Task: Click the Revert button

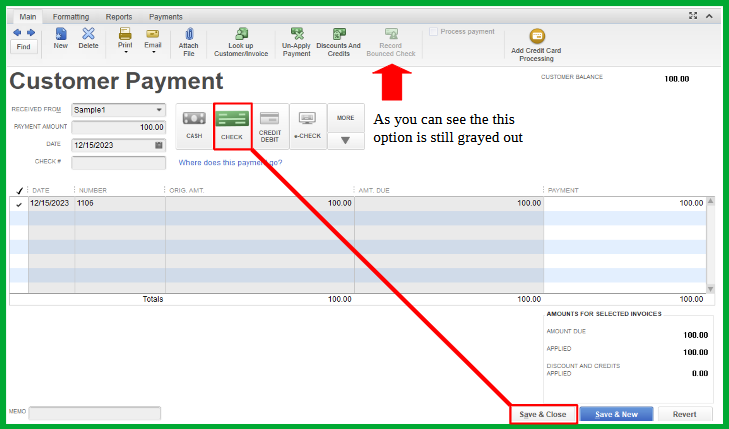Action: click(684, 414)
